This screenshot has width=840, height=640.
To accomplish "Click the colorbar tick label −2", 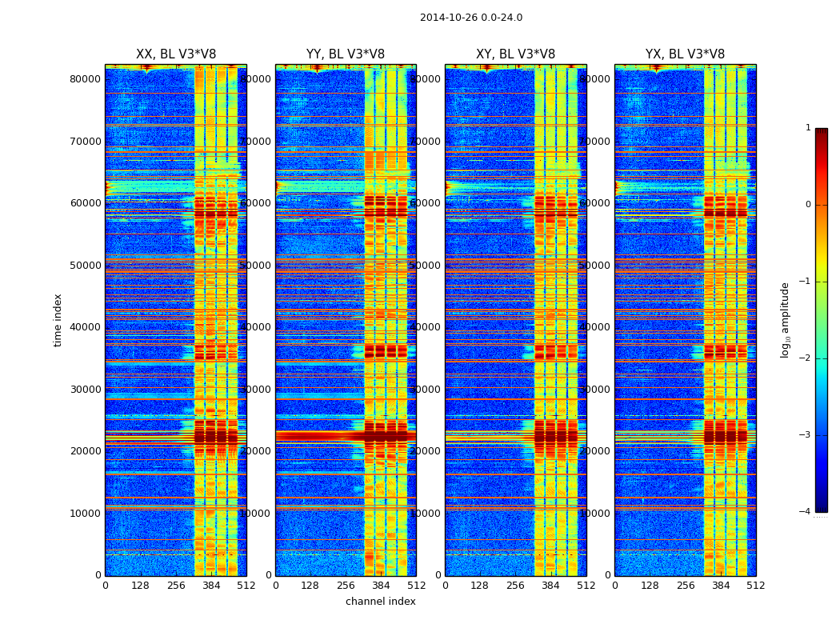I will pyautogui.click(x=806, y=359).
